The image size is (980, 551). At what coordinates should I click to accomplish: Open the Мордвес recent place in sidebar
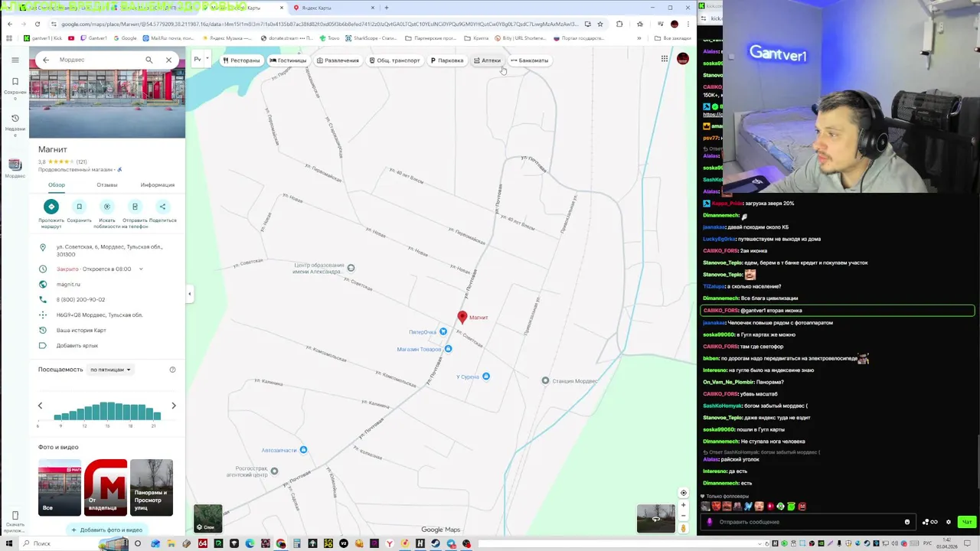point(15,168)
